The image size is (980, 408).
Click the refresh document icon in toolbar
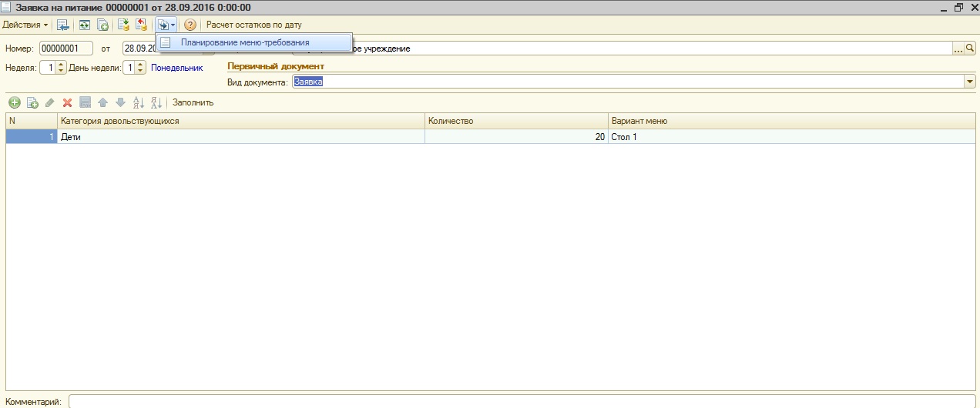click(85, 25)
